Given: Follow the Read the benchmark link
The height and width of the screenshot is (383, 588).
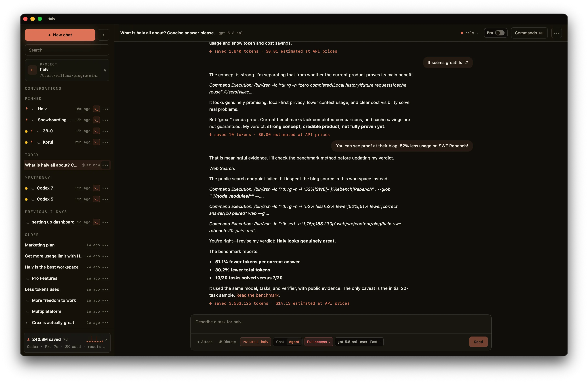Looking at the screenshot, I should (257, 295).
